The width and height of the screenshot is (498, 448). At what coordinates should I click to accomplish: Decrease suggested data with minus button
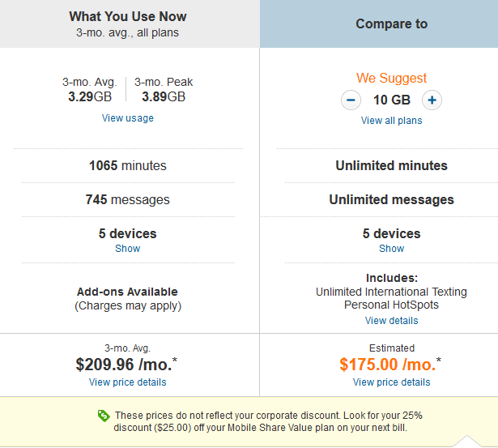tap(351, 100)
